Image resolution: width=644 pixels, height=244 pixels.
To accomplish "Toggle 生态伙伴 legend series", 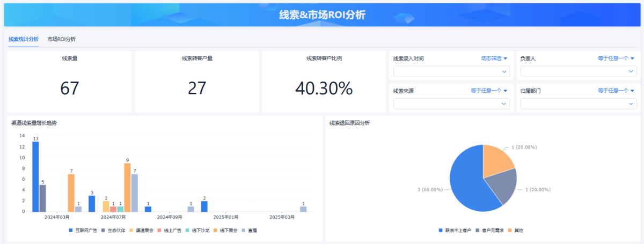I will (112, 230).
